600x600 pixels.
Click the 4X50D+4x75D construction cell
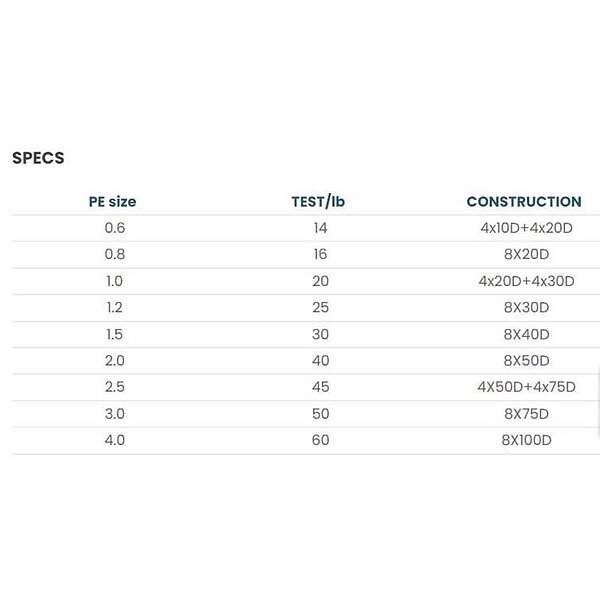click(526, 387)
